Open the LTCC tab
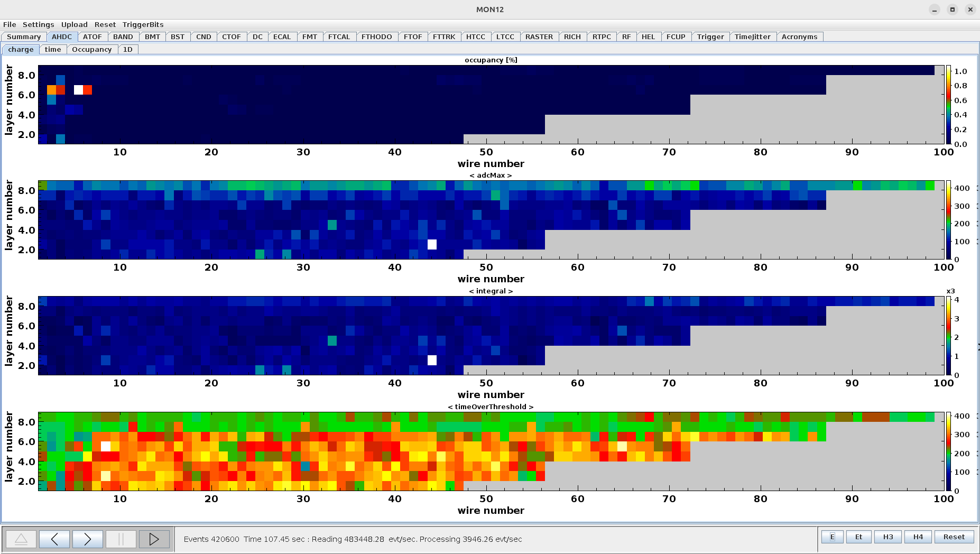The width and height of the screenshot is (980, 554). pos(505,36)
